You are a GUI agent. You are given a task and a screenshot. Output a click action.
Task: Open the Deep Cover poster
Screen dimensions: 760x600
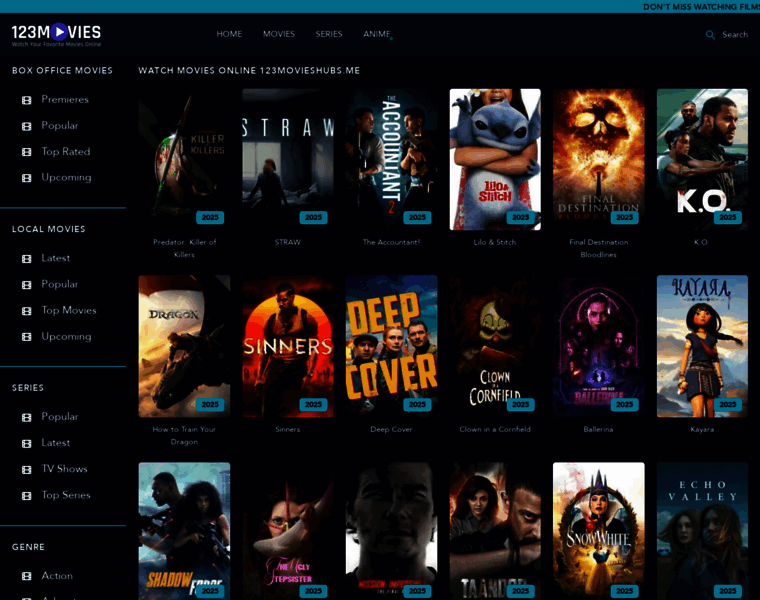click(x=392, y=346)
